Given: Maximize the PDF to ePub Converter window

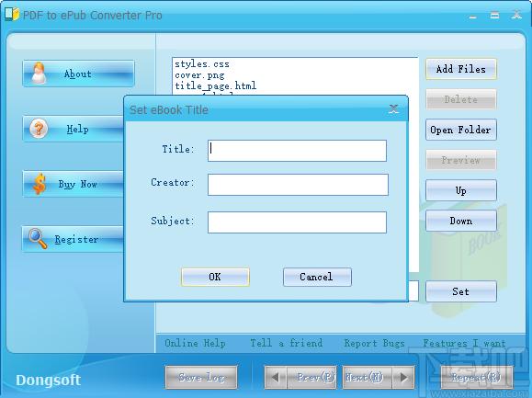Looking at the screenshot, I should pyautogui.click(x=494, y=15).
